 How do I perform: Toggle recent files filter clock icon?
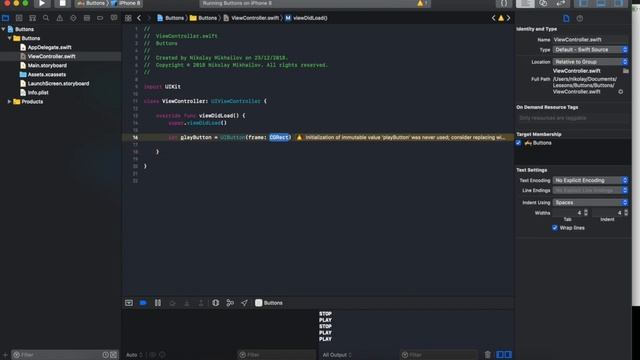(106, 355)
